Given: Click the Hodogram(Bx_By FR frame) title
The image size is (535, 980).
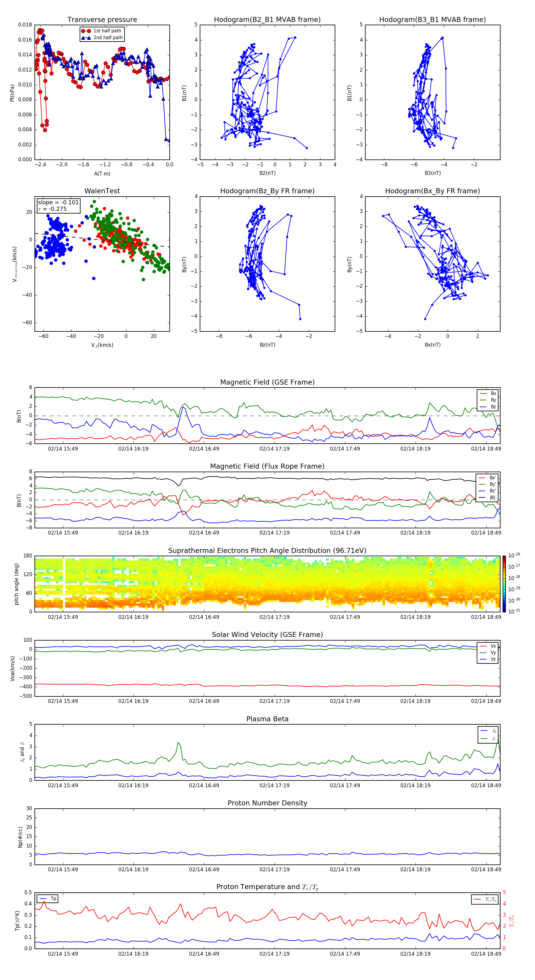Looking at the screenshot, I should coord(432,191).
